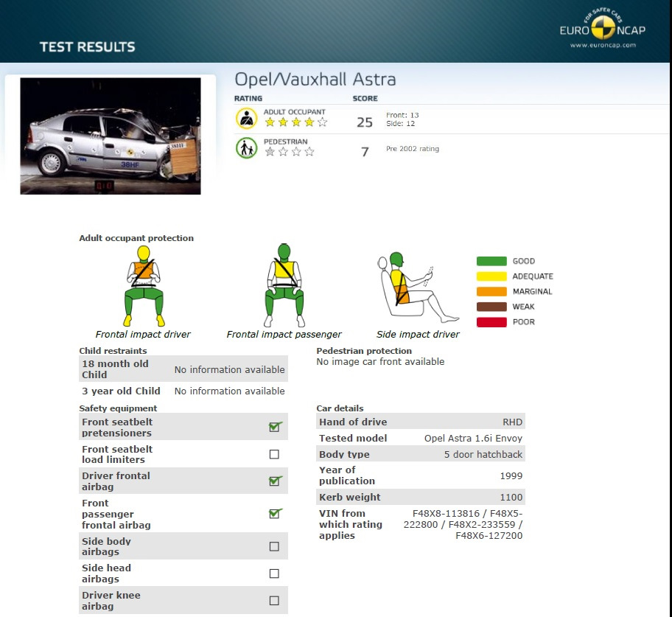This screenshot has width=672, height=617.
Task: Click the adult occupant star rating
Action: pyautogui.click(x=295, y=122)
